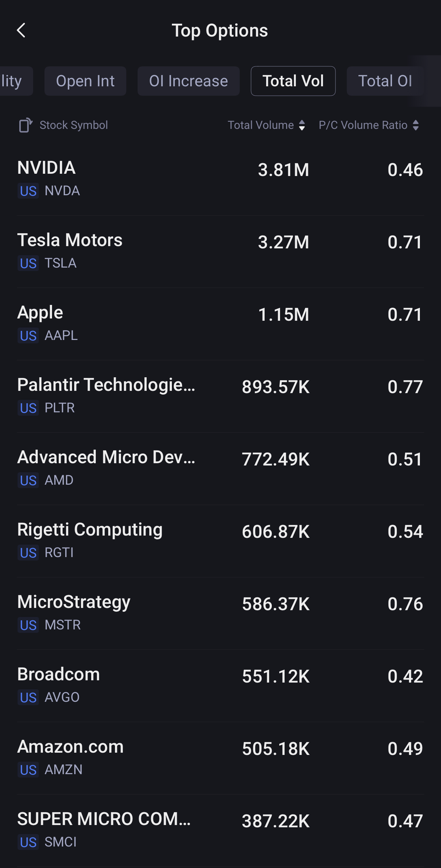Select the MicroStrategy MSTR row
Screen dimensions: 441x868
coord(220,613)
